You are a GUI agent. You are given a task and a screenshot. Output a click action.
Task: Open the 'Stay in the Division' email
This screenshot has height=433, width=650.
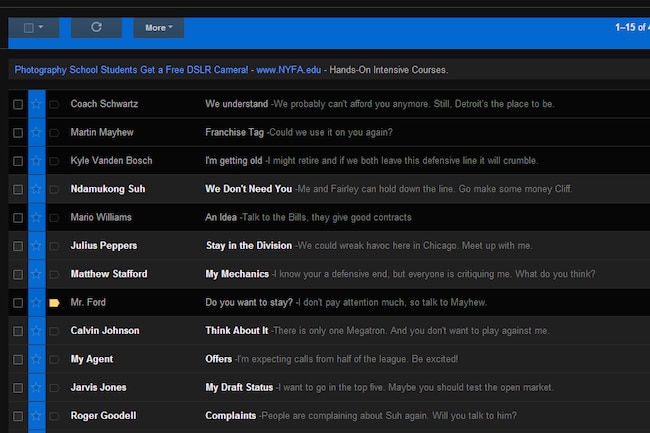click(x=249, y=245)
